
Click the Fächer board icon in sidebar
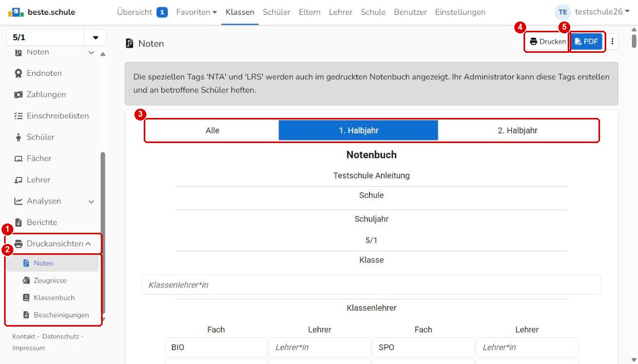coord(18,159)
